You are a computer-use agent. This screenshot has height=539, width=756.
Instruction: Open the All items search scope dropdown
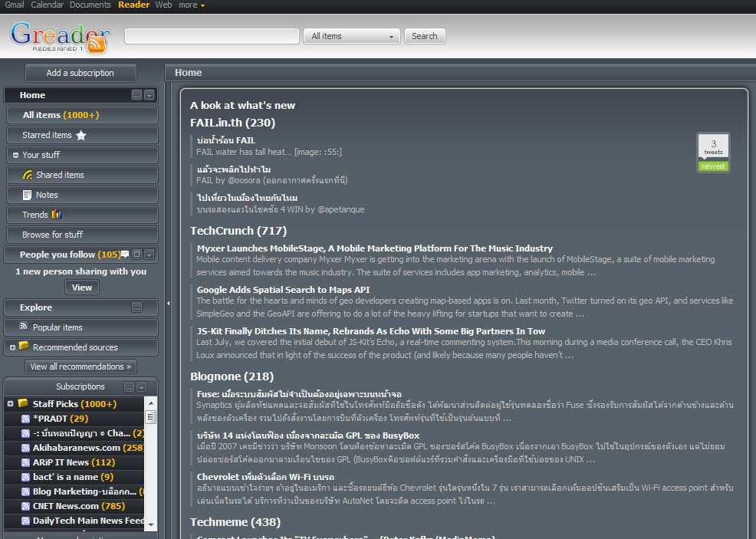pyautogui.click(x=351, y=36)
